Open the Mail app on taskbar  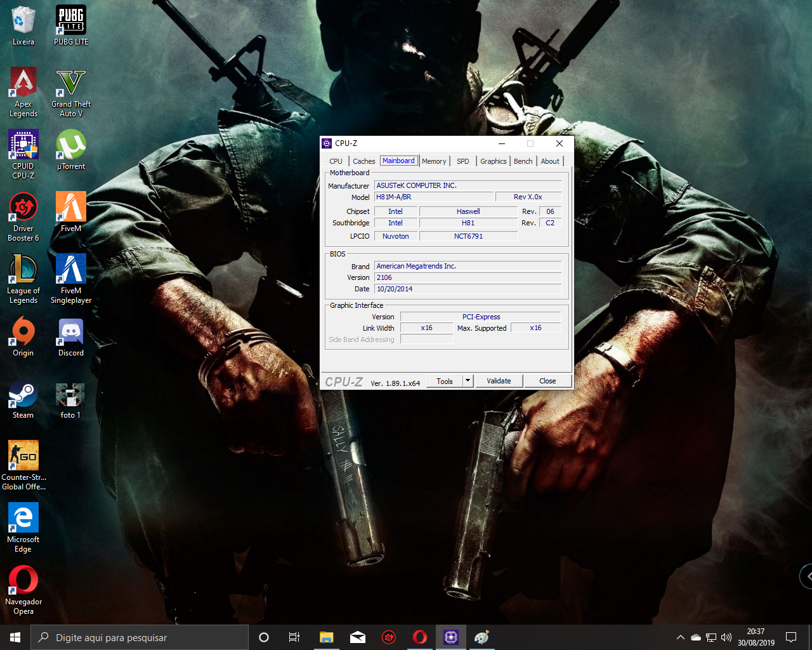pyautogui.click(x=358, y=637)
